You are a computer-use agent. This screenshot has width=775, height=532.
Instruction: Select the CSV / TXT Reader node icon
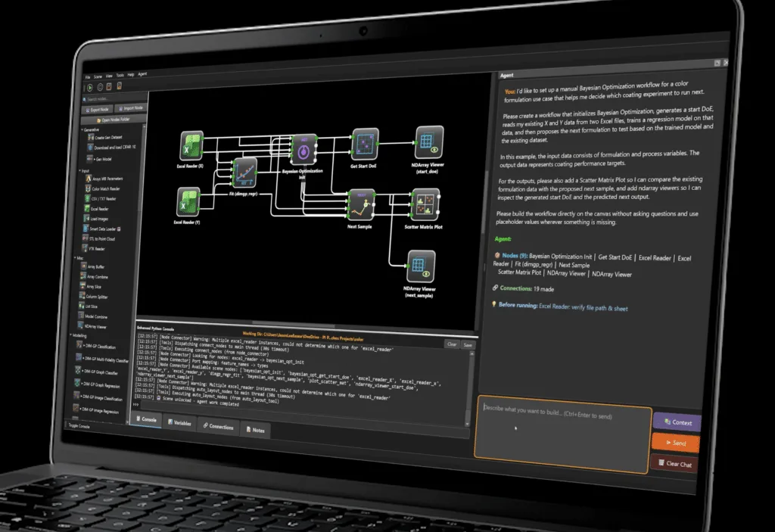point(88,199)
